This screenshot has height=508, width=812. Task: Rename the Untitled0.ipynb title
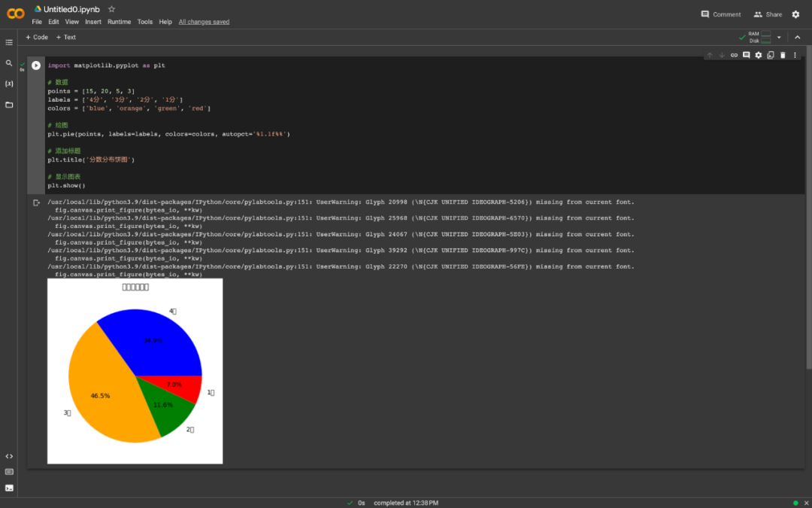[71, 9]
